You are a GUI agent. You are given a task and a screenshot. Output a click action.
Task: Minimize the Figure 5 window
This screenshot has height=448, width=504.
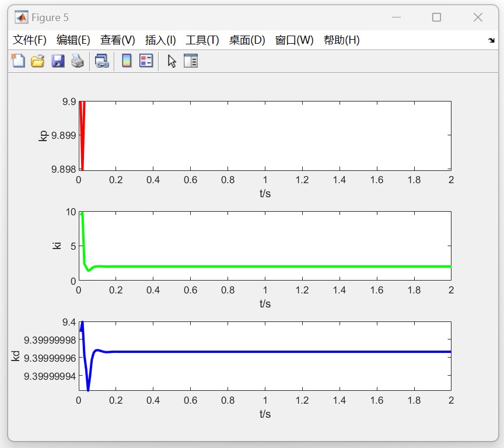point(396,17)
